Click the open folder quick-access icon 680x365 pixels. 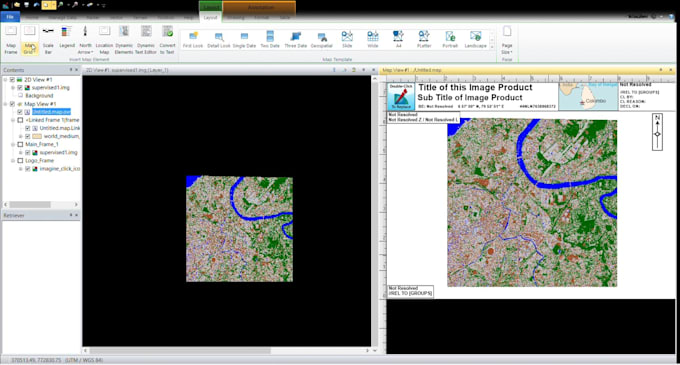coord(16,5)
